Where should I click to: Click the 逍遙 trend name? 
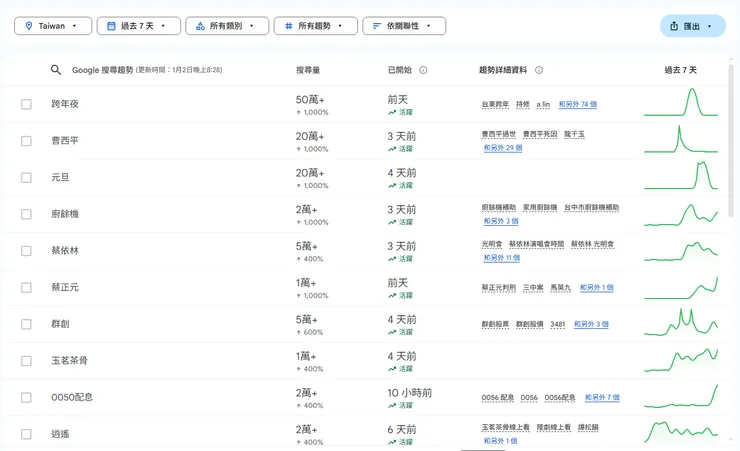60,434
